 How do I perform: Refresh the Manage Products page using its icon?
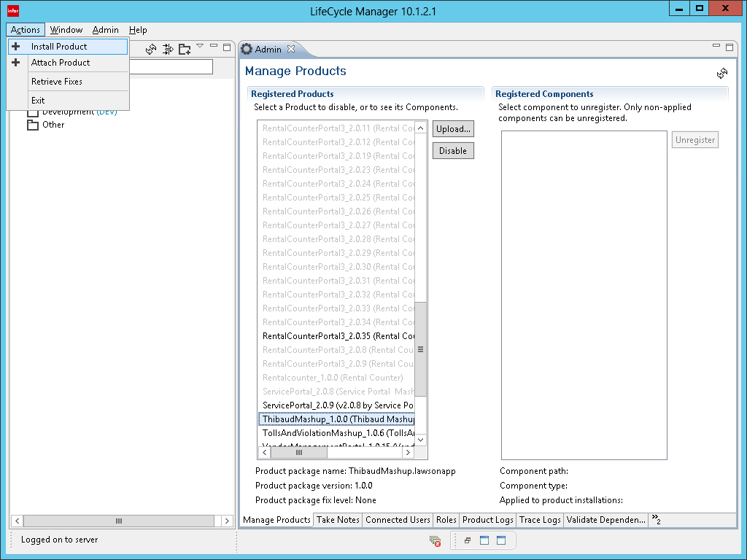pos(722,73)
